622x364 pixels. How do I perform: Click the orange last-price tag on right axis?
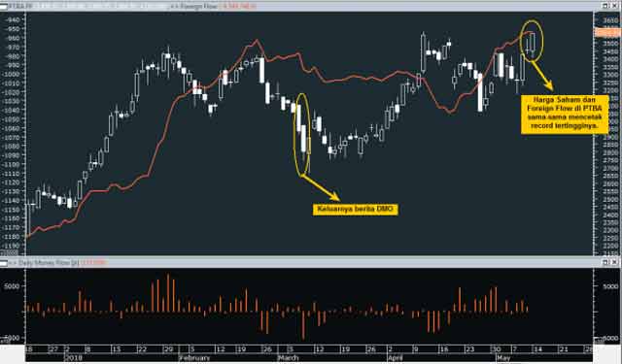(606, 33)
